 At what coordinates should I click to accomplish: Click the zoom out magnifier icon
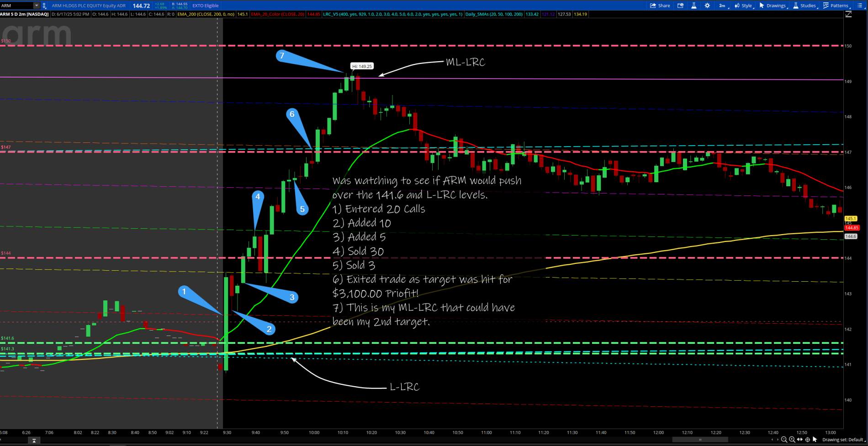click(784, 440)
